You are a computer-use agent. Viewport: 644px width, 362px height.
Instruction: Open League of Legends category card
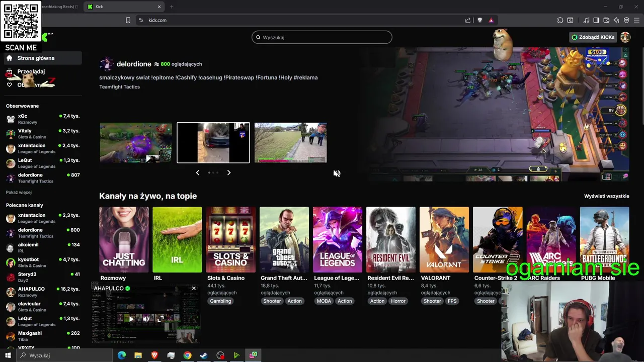[x=337, y=240]
